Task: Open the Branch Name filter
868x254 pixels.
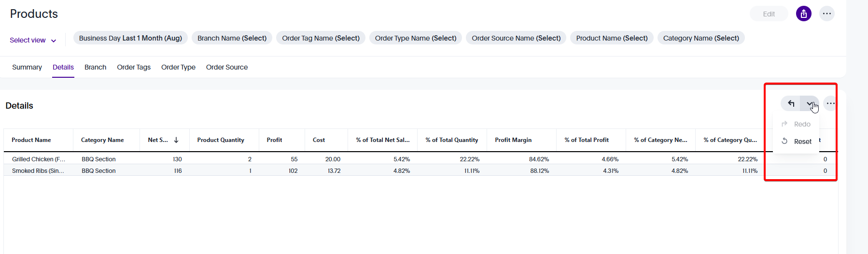Action: [232, 38]
